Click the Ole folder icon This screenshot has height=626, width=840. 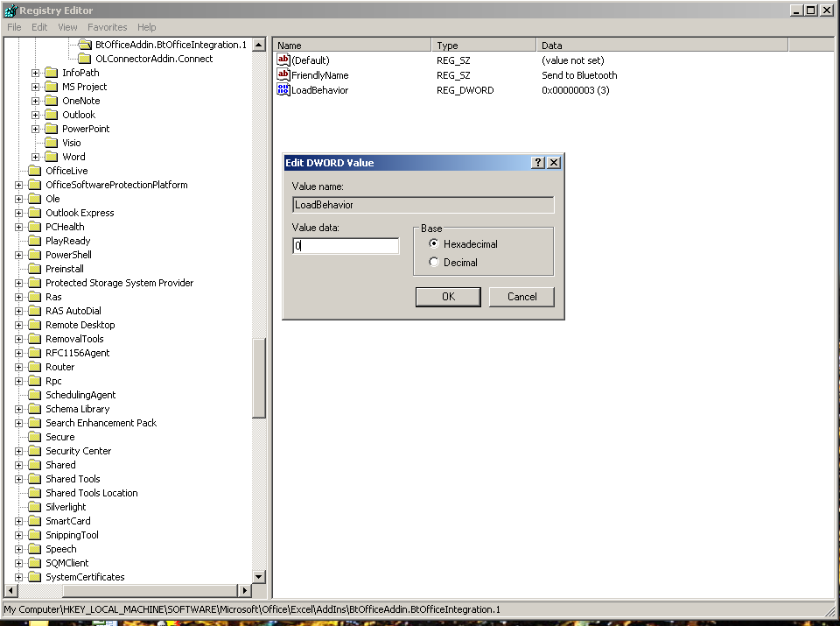point(35,199)
